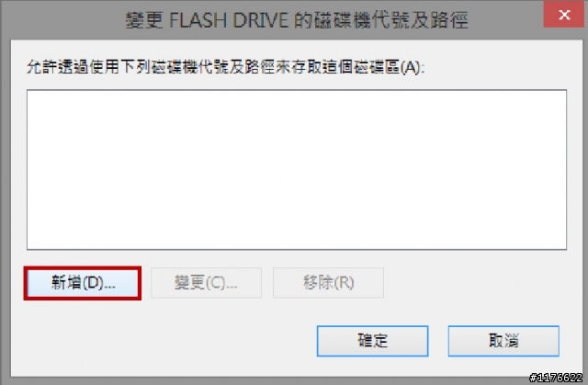Click inside the empty drive letter list box
The width and height of the screenshot is (588, 385).
[x=297, y=169]
